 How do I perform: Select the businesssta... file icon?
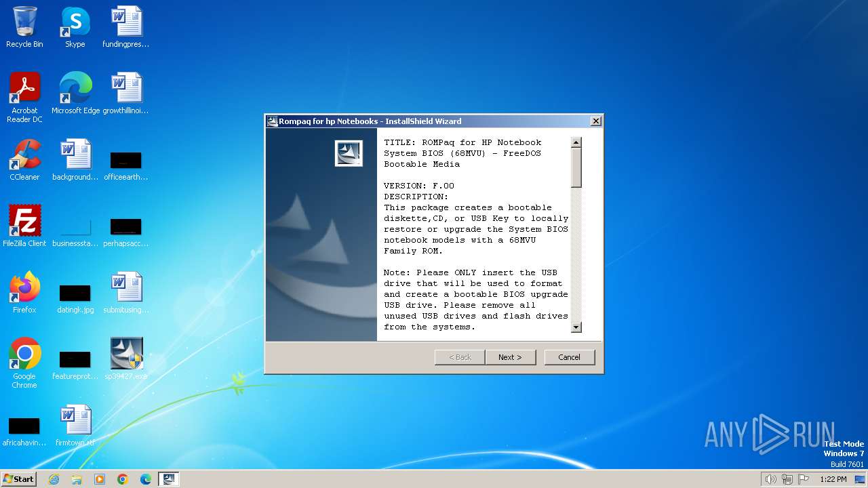click(x=75, y=233)
